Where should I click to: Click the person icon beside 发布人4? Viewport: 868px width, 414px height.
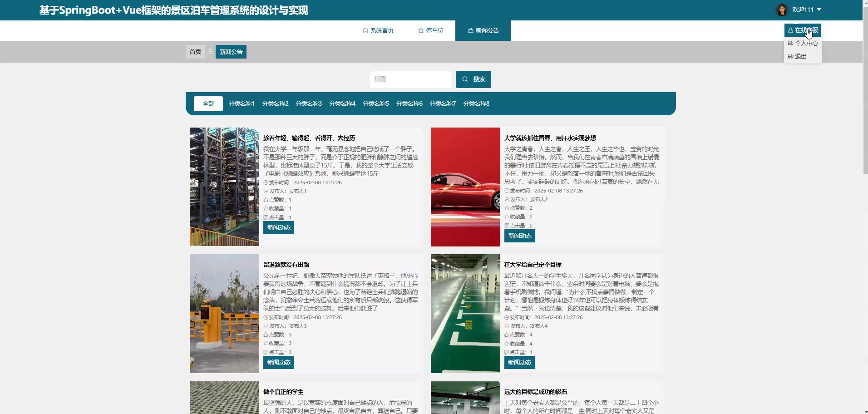tap(507, 326)
